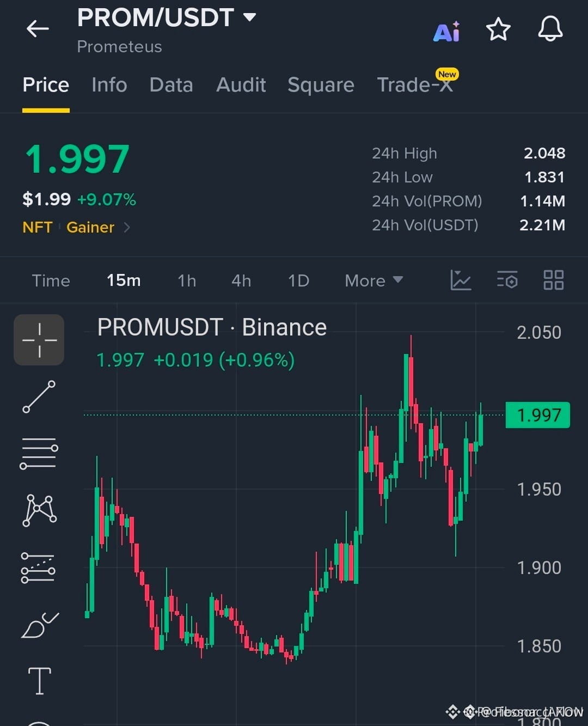This screenshot has height=726, width=588.
Task: Tap the 1.997 current price label on axis
Action: pos(538,415)
